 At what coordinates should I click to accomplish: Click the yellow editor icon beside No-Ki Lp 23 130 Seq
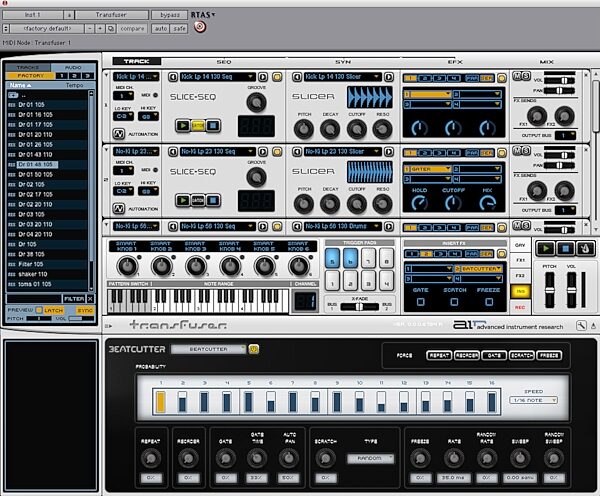click(277, 152)
